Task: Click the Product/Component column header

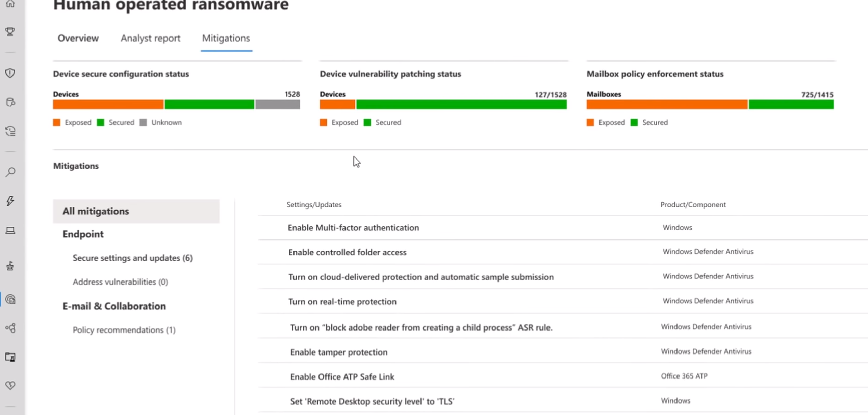Action: pyautogui.click(x=693, y=205)
